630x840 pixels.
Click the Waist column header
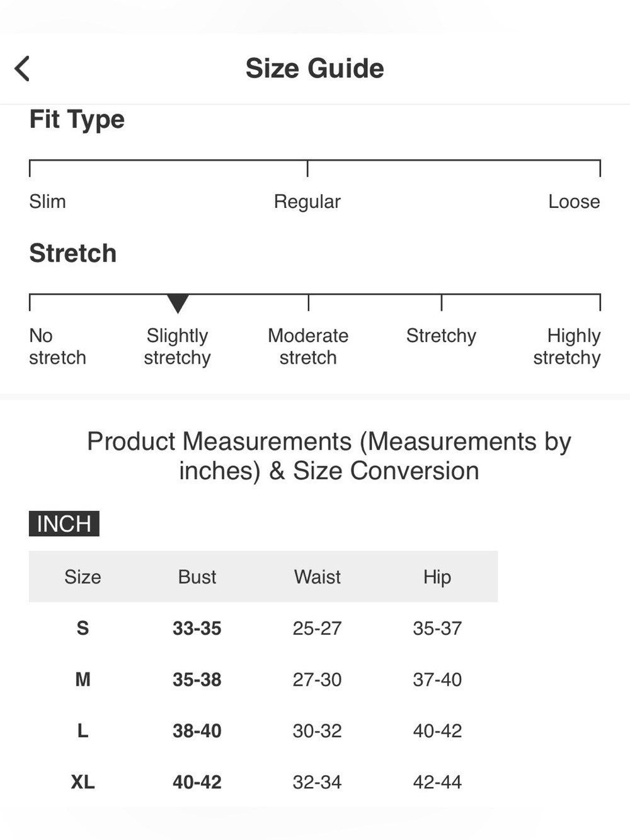(x=318, y=577)
